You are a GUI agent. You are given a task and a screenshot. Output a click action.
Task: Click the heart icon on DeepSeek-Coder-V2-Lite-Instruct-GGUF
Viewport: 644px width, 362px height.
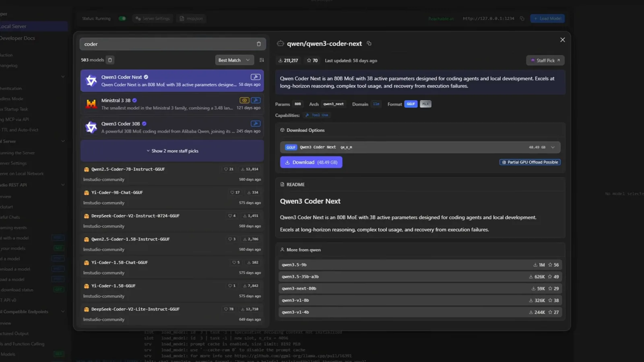pyautogui.click(x=226, y=309)
